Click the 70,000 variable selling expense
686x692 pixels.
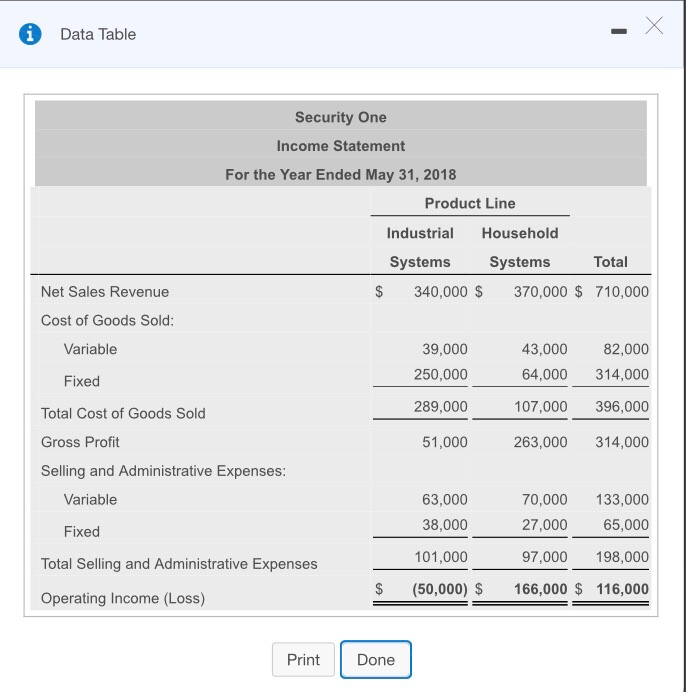pyautogui.click(x=545, y=500)
